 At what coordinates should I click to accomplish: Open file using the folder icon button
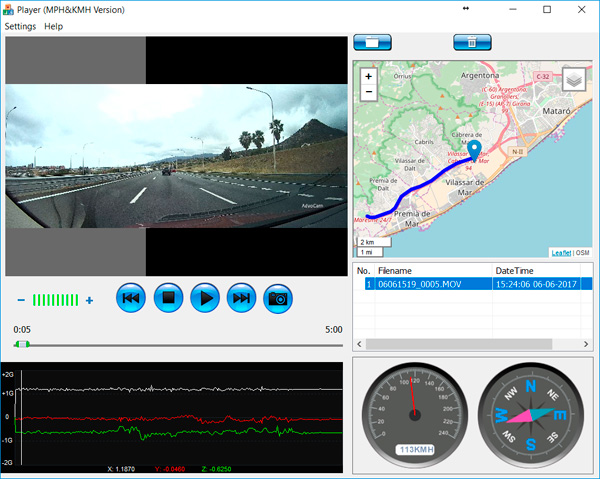(372, 42)
